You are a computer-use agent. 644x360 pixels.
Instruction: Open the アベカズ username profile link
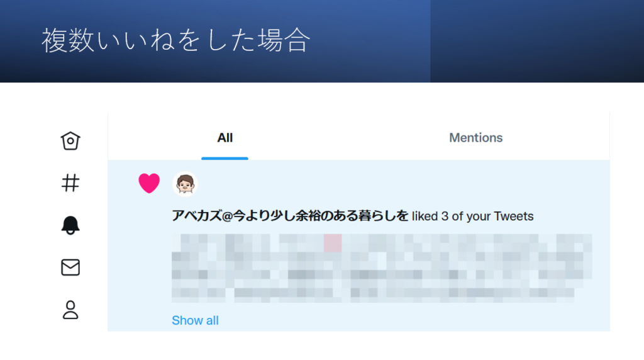click(291, 217)
